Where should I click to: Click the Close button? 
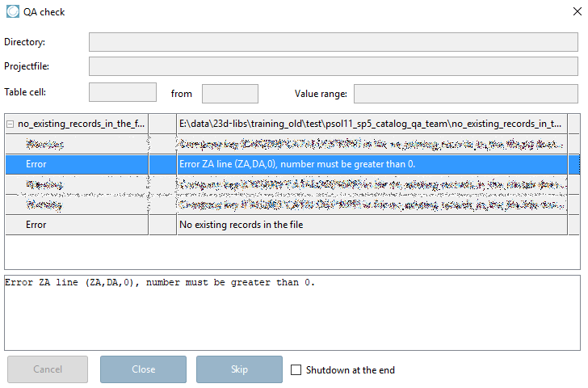tap(143, 369)
